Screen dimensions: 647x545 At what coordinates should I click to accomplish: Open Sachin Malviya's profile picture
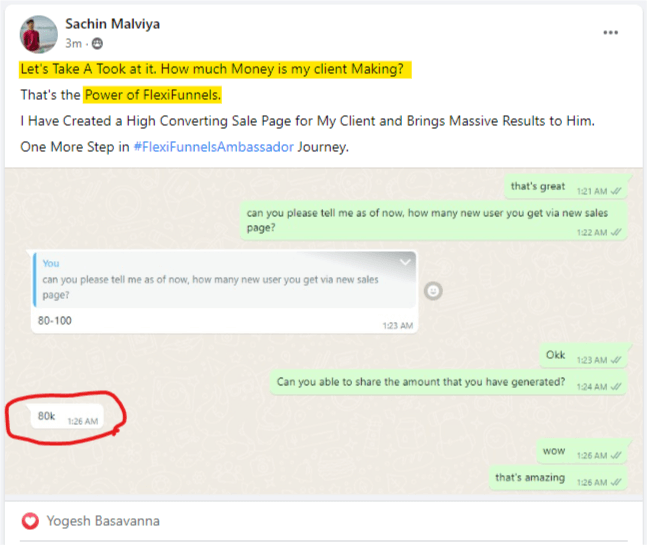pos(37,32)
